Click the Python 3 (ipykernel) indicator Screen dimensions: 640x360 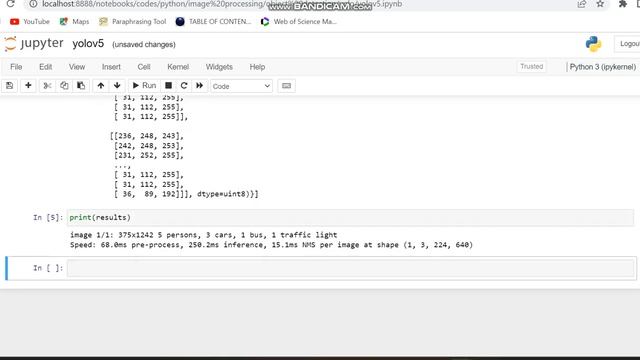click(x=602, y=67)
